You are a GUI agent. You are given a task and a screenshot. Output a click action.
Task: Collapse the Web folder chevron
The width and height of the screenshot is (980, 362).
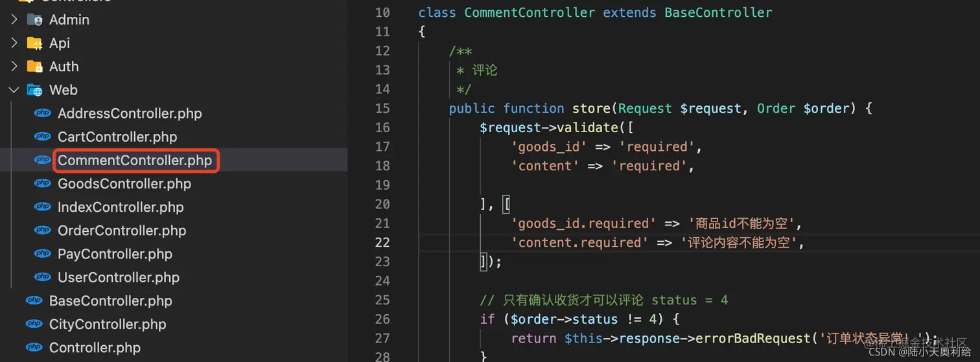(14, 90)
